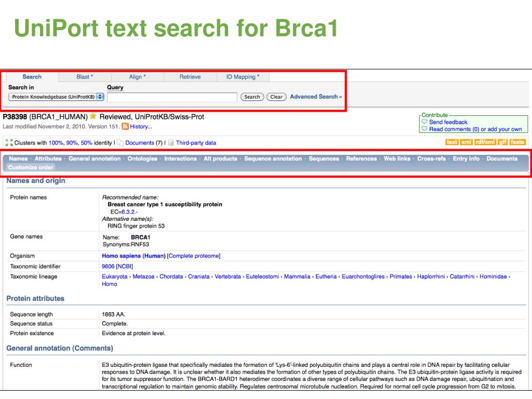Viewport: 532px width, 399px height.
Task: Jump to Entry info in navigation bar
Action: click(x=466, y=158)
